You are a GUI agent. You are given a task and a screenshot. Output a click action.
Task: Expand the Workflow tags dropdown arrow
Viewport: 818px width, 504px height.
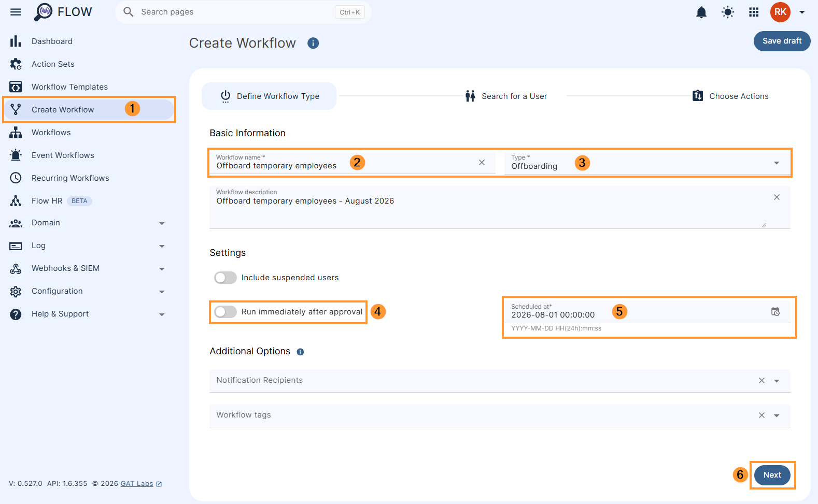(777, 415)
